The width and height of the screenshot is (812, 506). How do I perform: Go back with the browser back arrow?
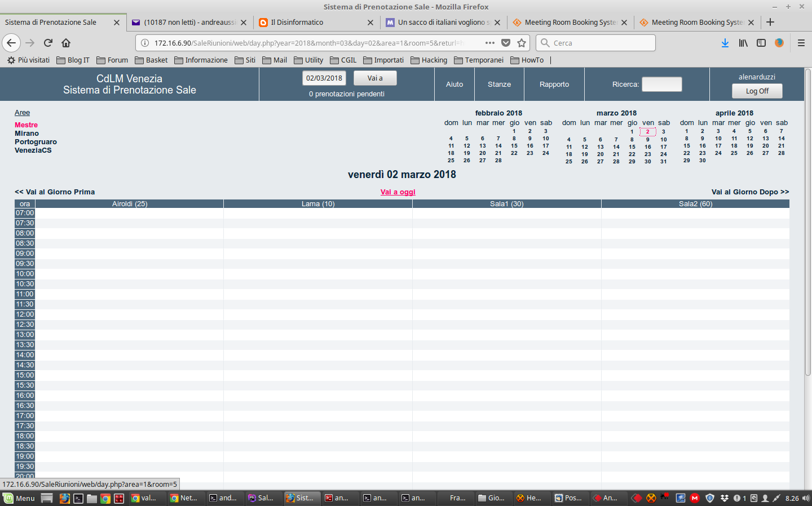(11, 43)
